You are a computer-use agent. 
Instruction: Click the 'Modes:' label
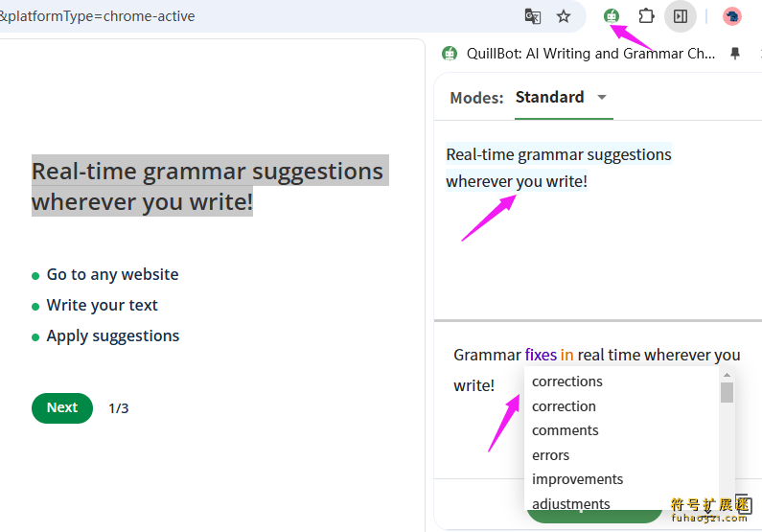coord(476,98)
